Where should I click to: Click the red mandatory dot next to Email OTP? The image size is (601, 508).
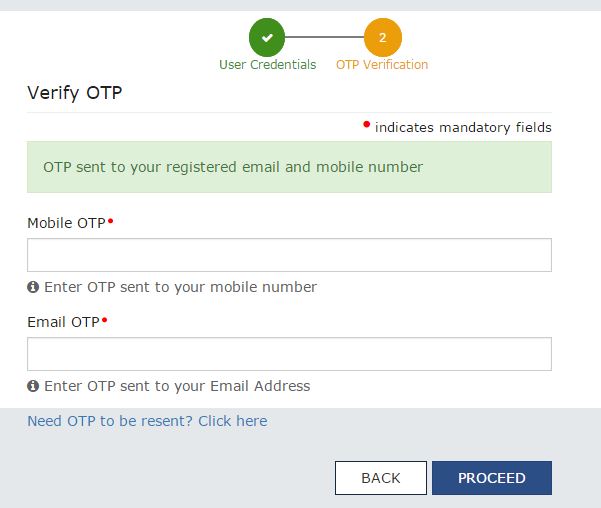(x=105, y=320)
